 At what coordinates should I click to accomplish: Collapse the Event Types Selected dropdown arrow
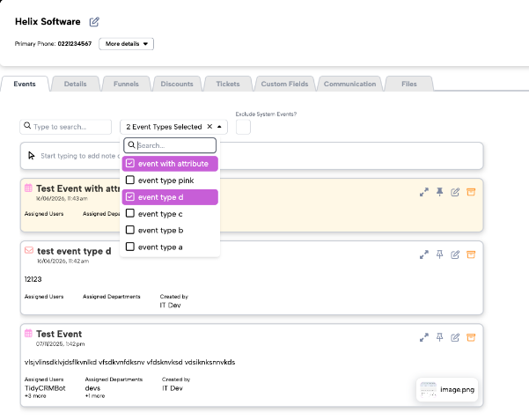point(219,127)
